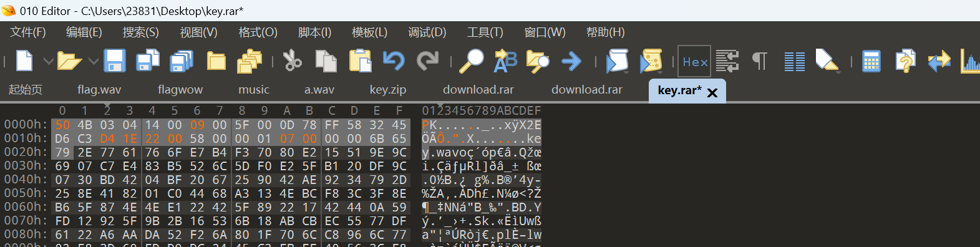980x247 pixels.
Task: Open the Calculator icon
Action: click(871, 61)
